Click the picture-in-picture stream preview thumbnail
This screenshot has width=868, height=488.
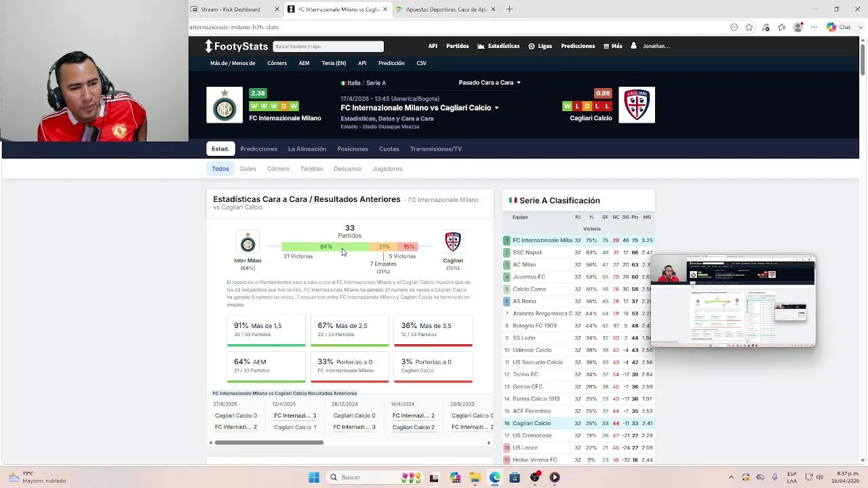coord(733,301)
